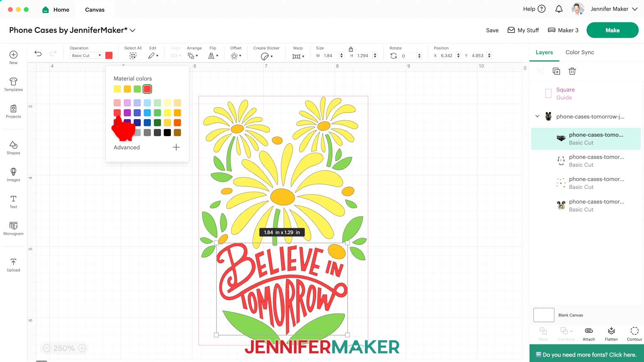Image resolution: width=644 pixels, height=362 pixels.
Task: Click the Attach tool
Action: (x=589, y=334)
